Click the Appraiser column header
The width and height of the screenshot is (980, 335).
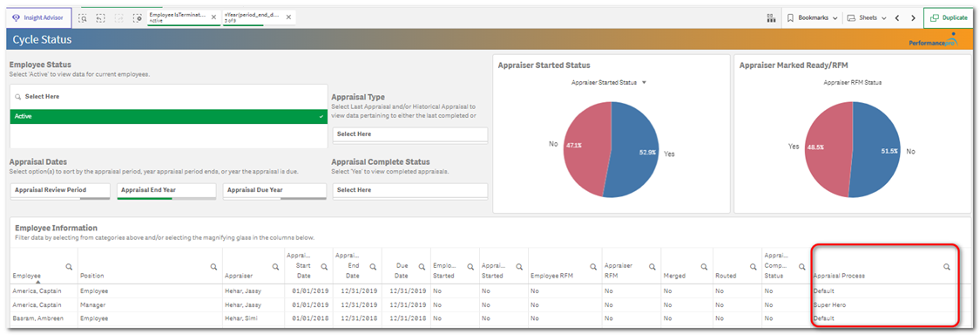(239, 276)
